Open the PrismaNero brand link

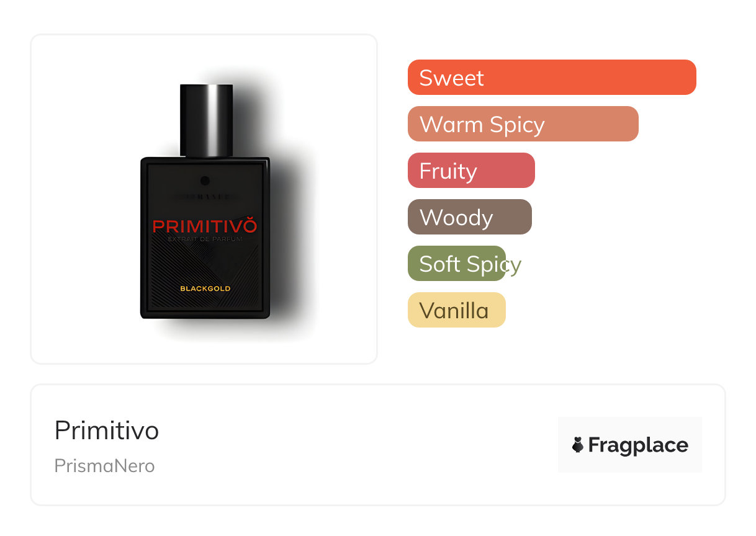[x=105, y=466]
